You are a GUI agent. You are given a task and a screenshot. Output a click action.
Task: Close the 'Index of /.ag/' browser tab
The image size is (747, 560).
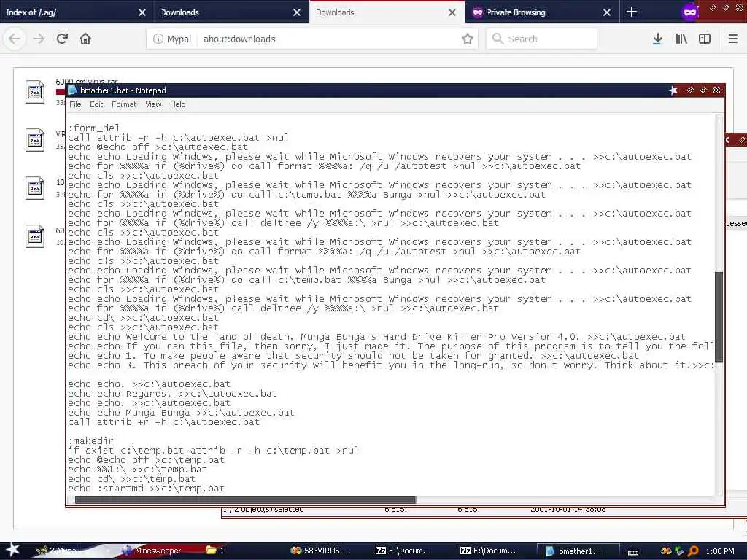coord(142,12)
